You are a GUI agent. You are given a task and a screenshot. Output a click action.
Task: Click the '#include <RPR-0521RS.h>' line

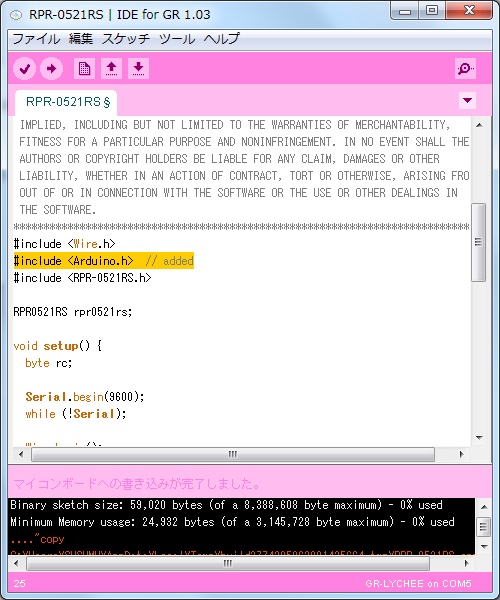point(82,278)
